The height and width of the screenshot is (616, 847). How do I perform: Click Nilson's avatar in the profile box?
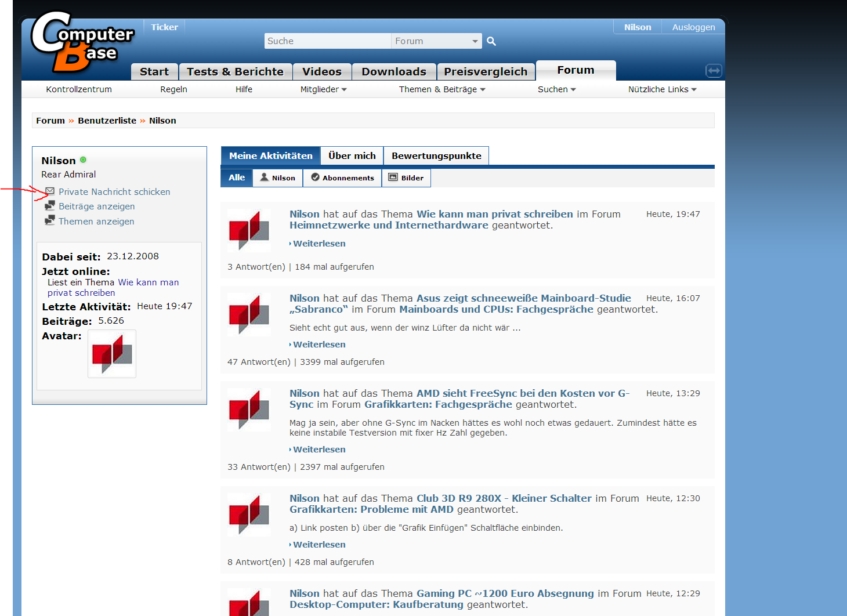112,354
